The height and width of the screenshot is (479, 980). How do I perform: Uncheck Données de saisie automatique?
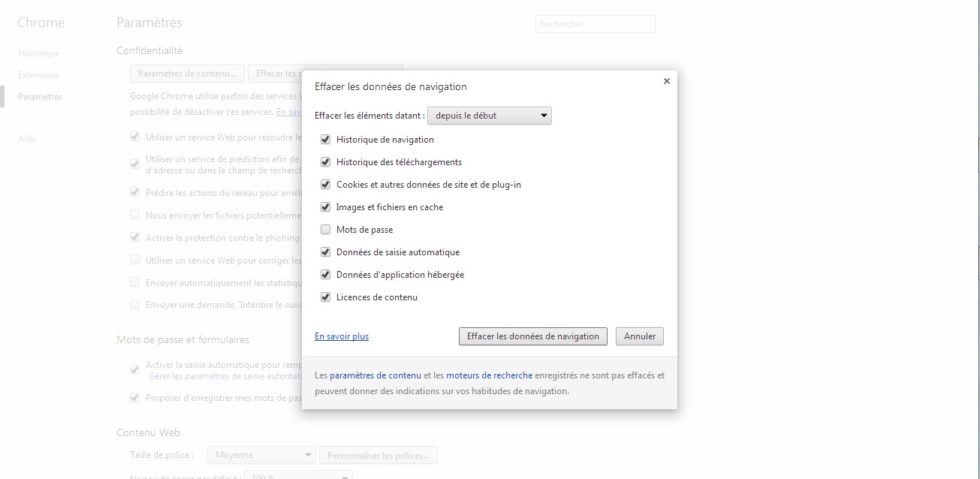(x=325, y=252)
